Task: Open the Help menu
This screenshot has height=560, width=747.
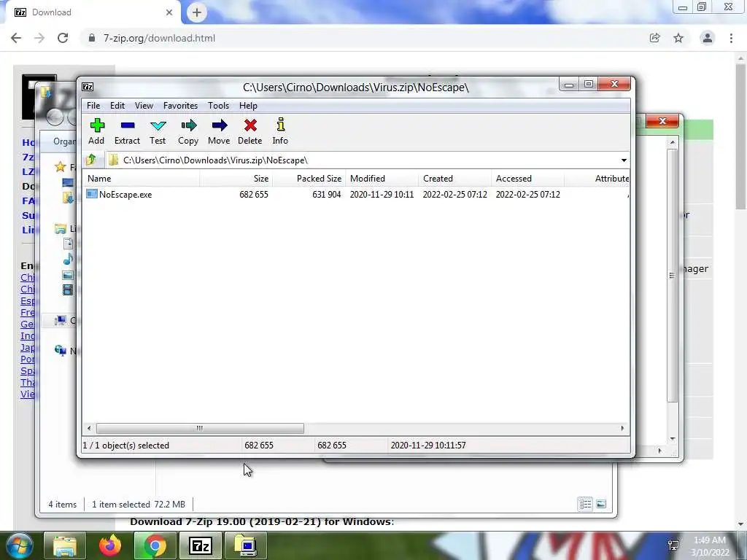Action: click(x=248, y=106)
